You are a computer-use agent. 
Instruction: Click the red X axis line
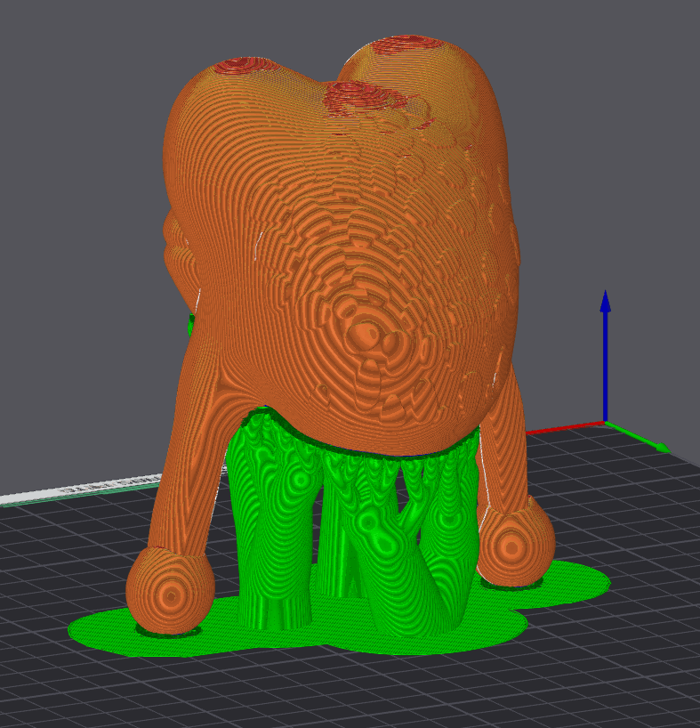(565, 428)
